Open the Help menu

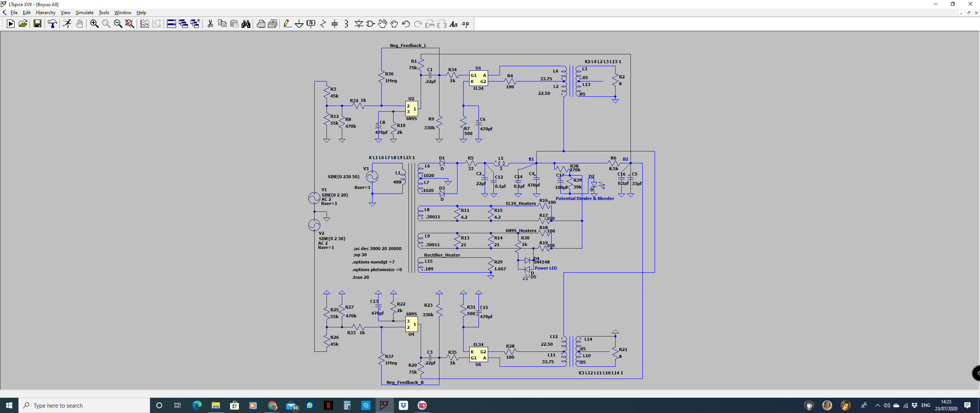[x=141, y=13]
